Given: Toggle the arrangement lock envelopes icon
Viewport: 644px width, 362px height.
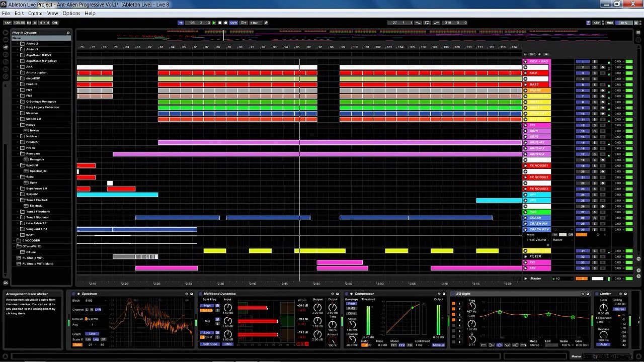Looking at the screenshot, I should (x=546, y=54).
